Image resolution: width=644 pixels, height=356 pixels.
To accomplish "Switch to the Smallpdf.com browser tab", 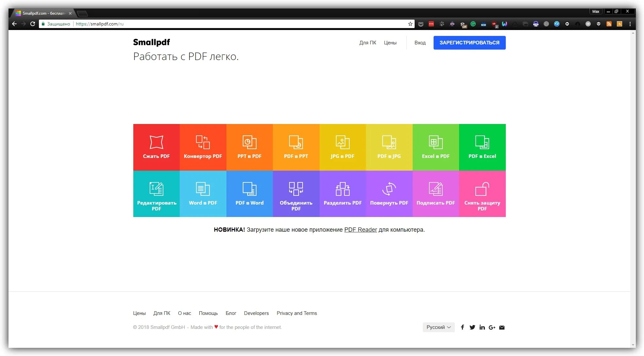I will pyautogui.click(x=43, y=13).
